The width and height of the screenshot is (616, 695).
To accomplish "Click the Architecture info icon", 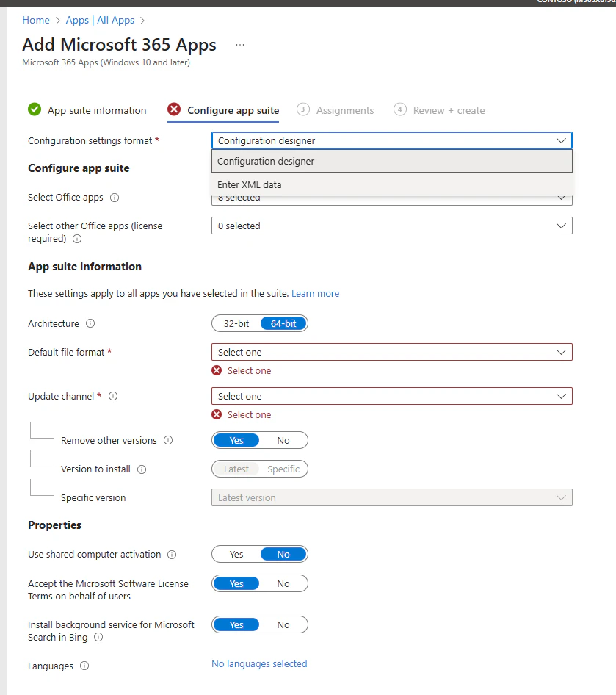I will tap(90, 323).
